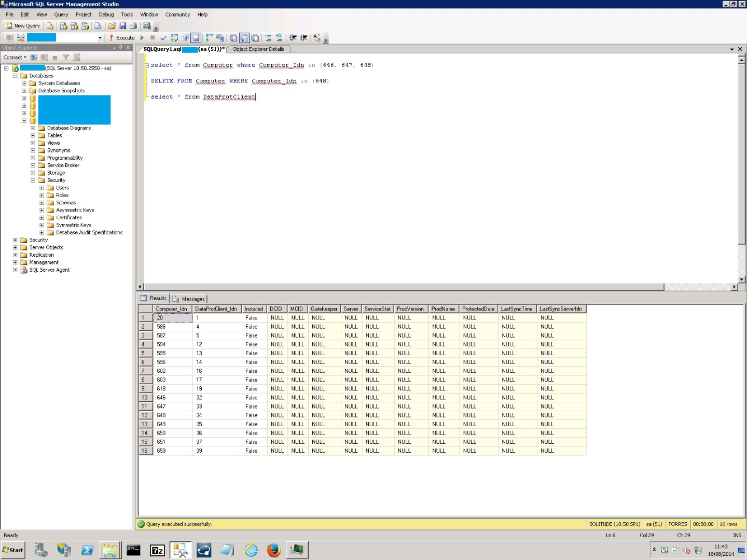Switch to the Messages tab
Viewport: 747px width, 560px height.
coord(192,299)
